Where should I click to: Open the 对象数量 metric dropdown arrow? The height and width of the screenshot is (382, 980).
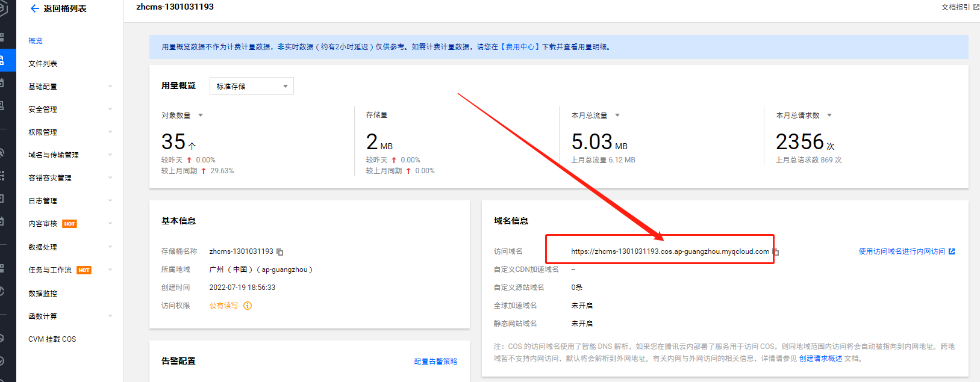pyautogui.click(x=201, y=116)
